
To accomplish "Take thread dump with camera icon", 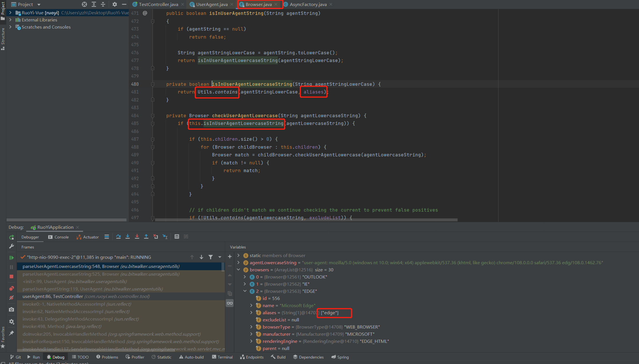I will [x=11, y=309].
